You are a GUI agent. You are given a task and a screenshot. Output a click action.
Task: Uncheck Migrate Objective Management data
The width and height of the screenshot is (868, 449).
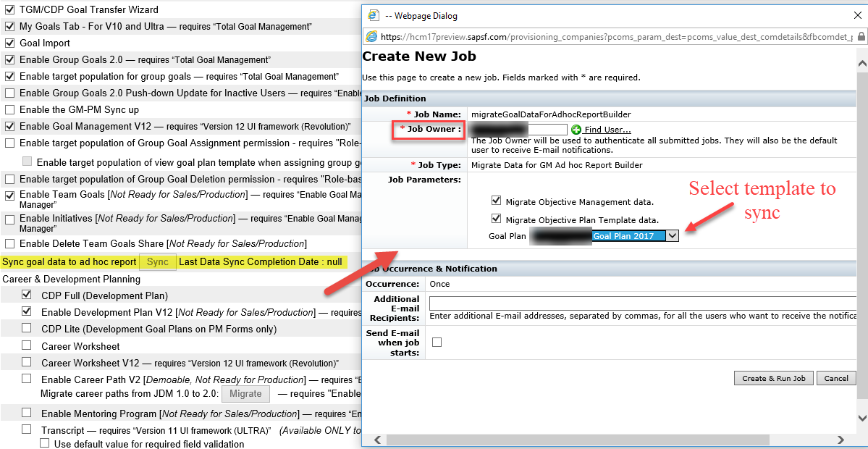[496, 202]
